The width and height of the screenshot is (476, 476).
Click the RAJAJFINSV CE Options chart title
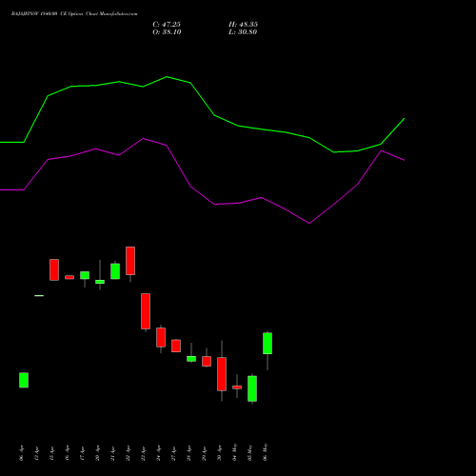point(74,14)
